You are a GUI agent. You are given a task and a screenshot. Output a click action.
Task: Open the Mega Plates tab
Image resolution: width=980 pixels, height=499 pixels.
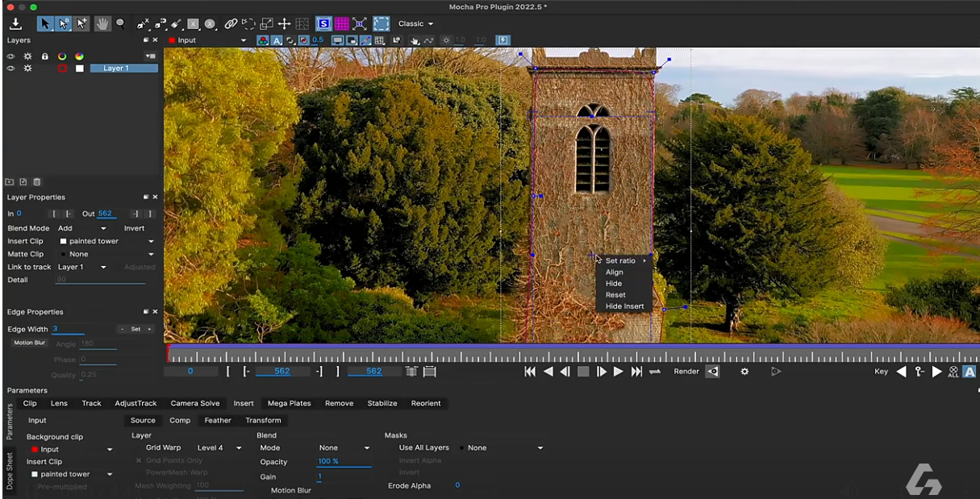coord(290,403)
